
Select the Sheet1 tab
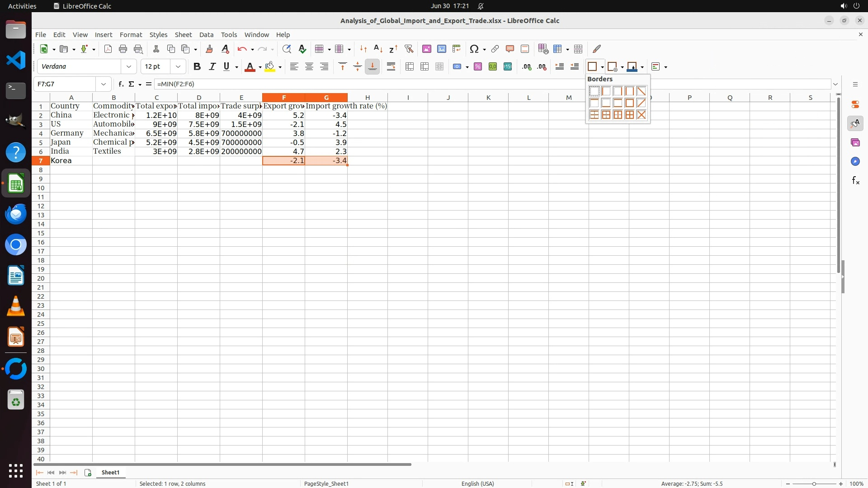point(110,472)
